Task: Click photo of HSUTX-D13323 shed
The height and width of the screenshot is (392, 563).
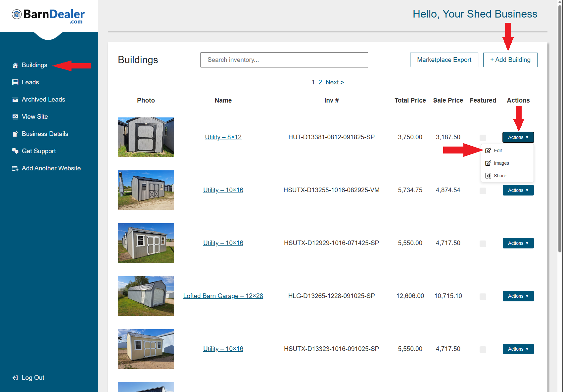Action: click(146, 349)
